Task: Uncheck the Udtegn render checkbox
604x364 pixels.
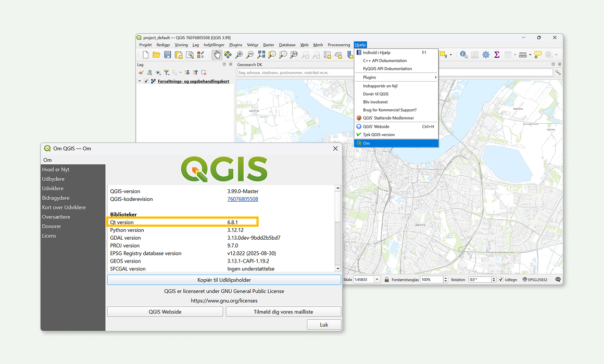Action: pyautogui.click(x=501, y=280)
